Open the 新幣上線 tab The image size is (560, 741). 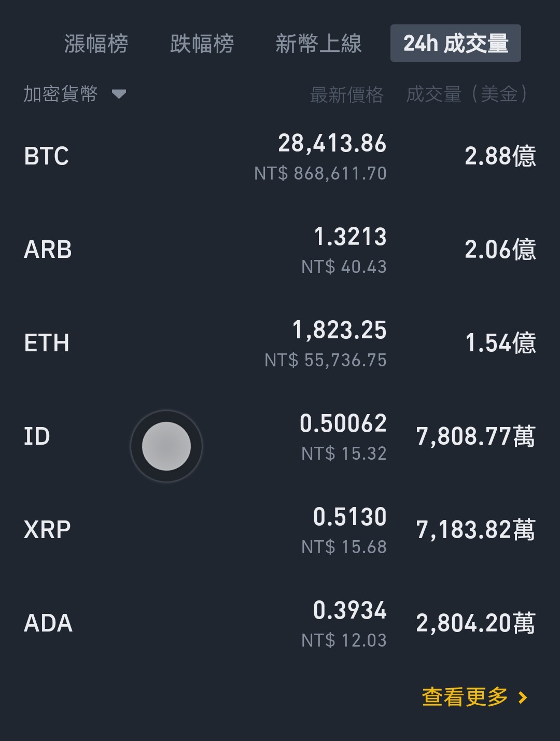pos(318,44)
